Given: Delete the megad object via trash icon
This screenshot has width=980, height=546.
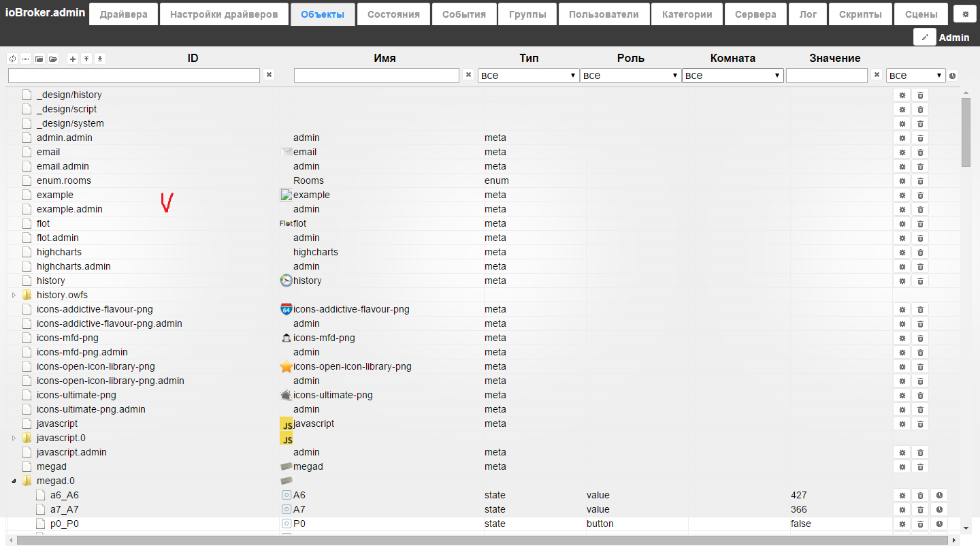Looking at the screenshot, I should (920, 466).
